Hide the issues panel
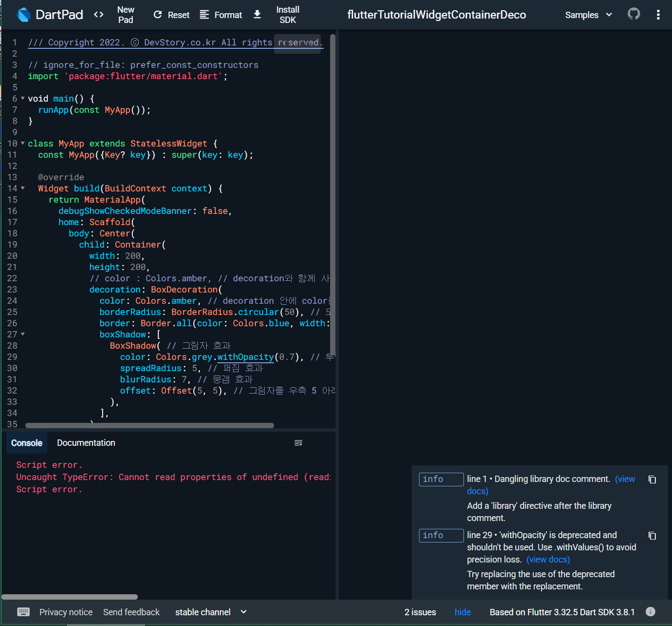Screen dimensions: 672x626 (x=462, y=612)
